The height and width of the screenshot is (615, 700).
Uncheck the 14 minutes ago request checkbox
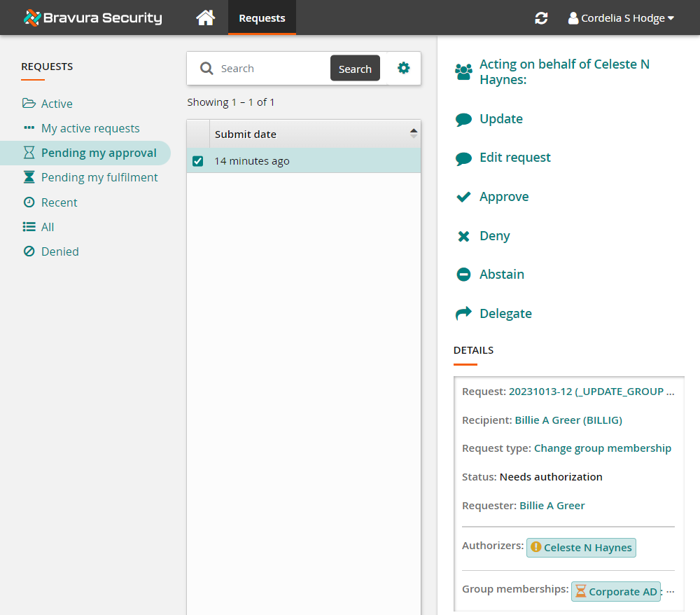click(198, 161)
